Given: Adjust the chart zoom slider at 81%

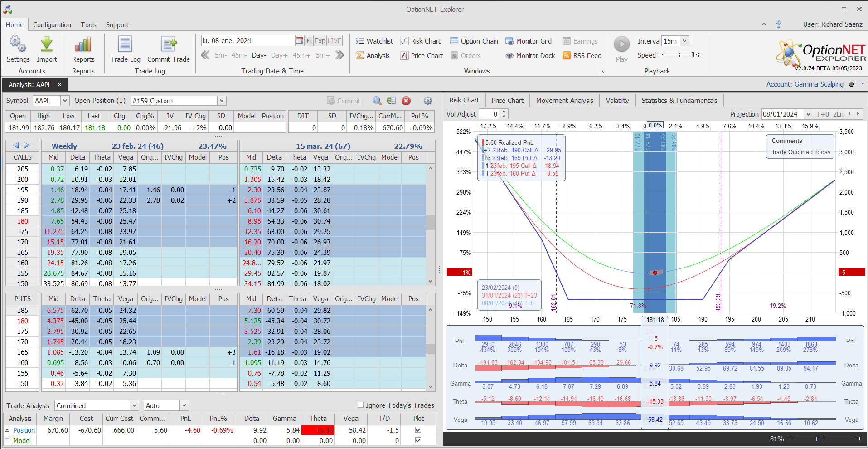Looking at the screenshot, I should click(825, 439).
